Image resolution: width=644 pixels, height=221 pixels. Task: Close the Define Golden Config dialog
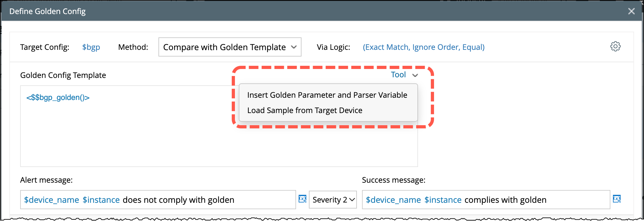[631, 11]
